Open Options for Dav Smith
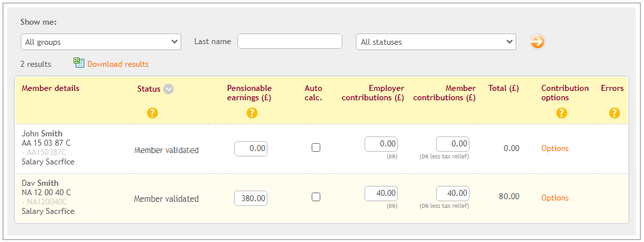This screenshot has height=242, width=644. tap(555, 198)
